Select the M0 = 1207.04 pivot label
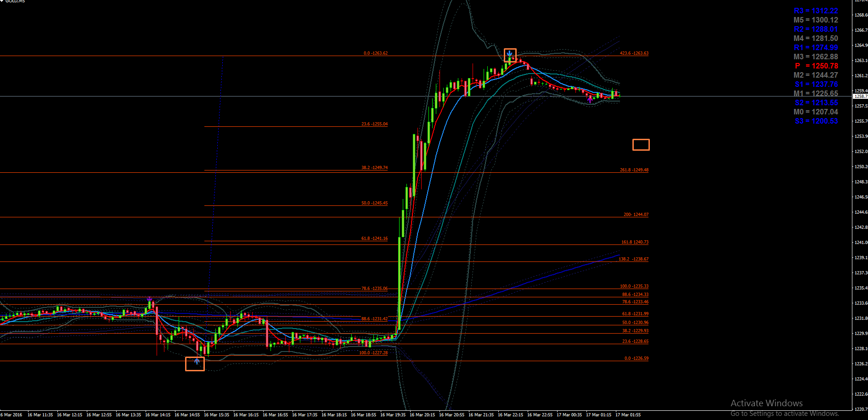Screen dimensions: 868x420 pos(816,112)
